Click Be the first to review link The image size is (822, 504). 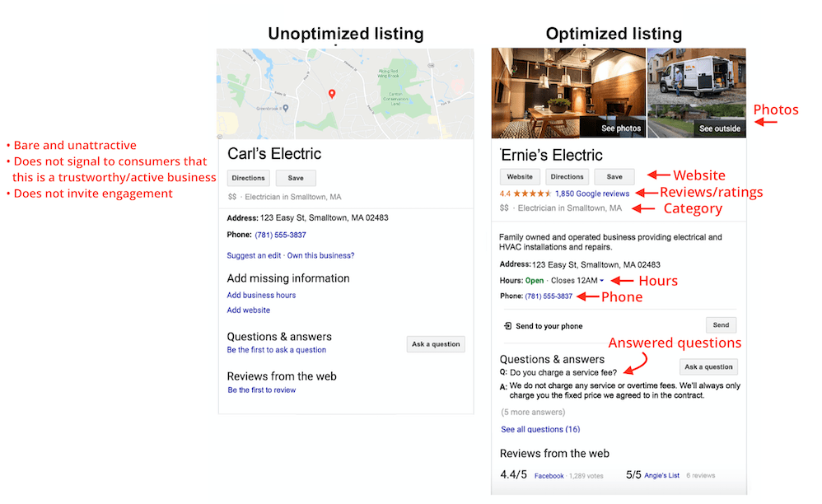262,390
